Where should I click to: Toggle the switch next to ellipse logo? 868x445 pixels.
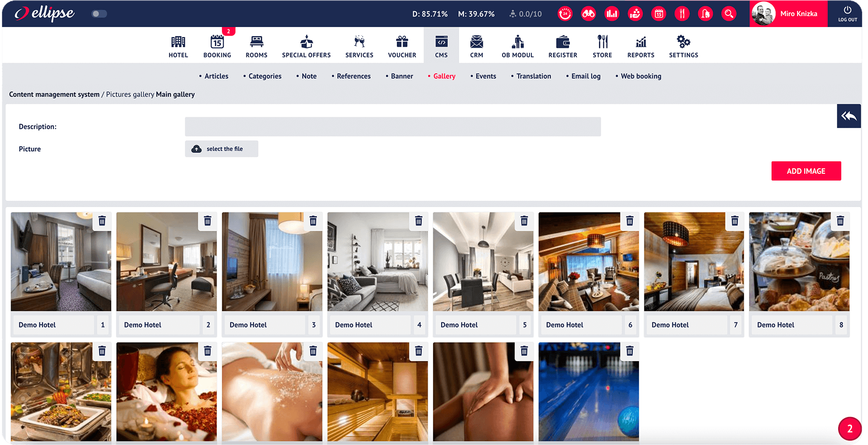pyautogui.click(x=99, y=14)
